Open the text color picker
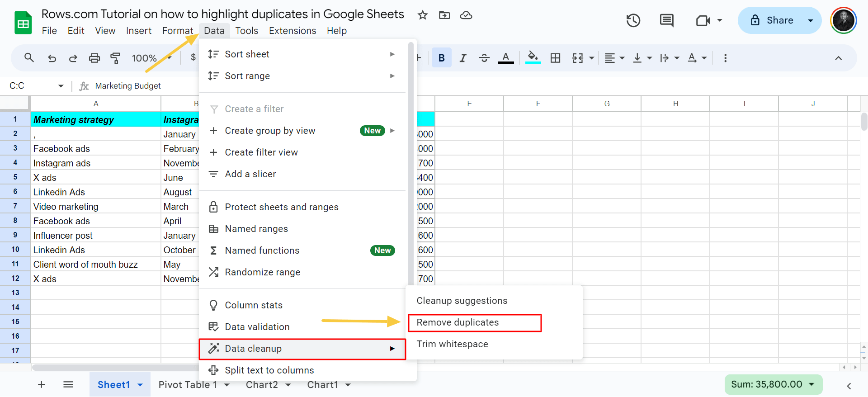 pos(506,58)
